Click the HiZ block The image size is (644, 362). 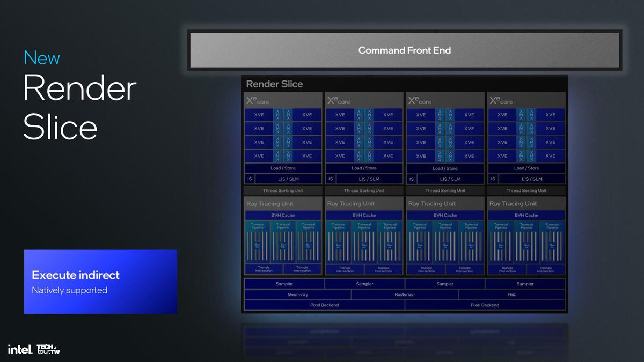coord(511,294)
